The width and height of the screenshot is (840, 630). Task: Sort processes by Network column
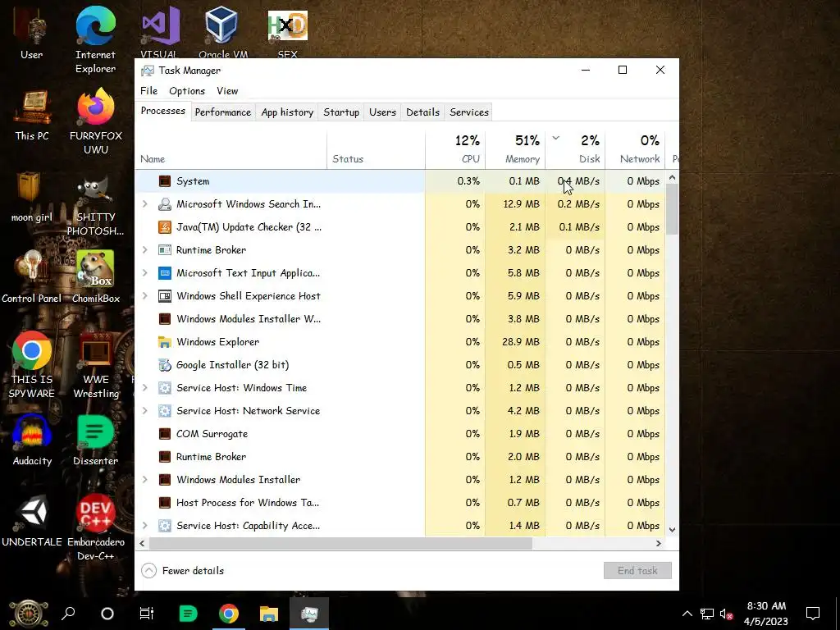[636, 150]
